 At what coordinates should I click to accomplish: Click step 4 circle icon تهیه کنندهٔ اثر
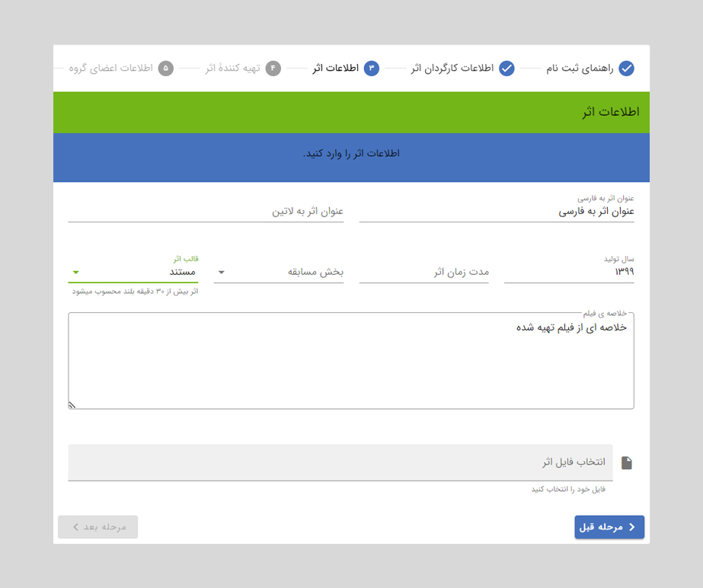(x=273, y=69)
